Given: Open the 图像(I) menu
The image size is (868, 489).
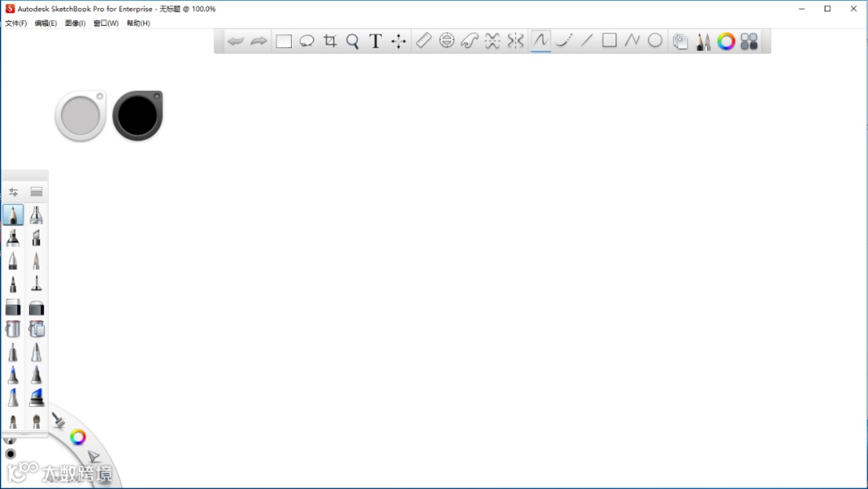Looking at the screenshot, I should [x=76, y=23].
